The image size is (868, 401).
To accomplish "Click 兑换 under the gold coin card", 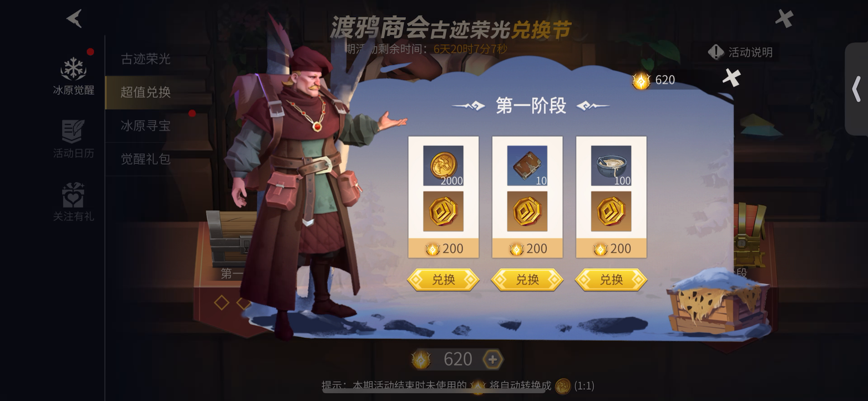I will [x=443, y=280].
